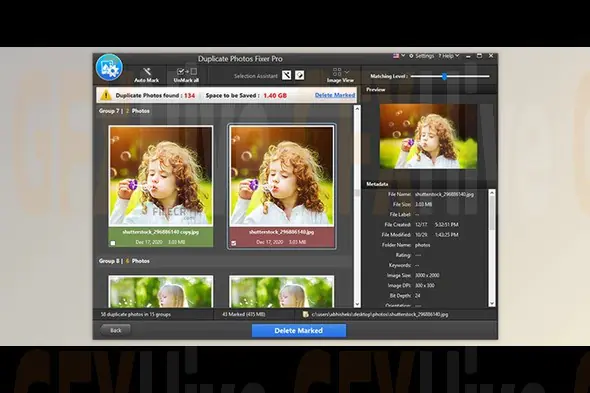
Task: Click the second Selection Assistant icon
Action: coord(300,75)
